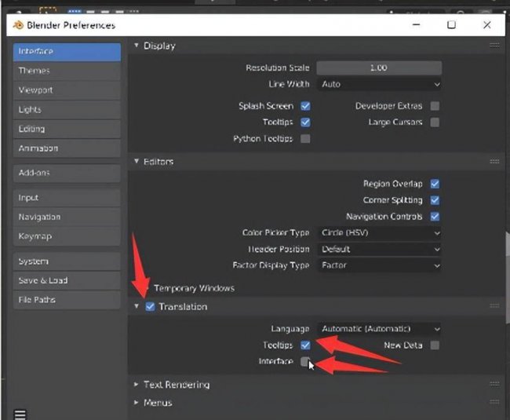This screenshot has width=510, height=420.
Task: Open the Language dropdown
Action: point(379,329)
